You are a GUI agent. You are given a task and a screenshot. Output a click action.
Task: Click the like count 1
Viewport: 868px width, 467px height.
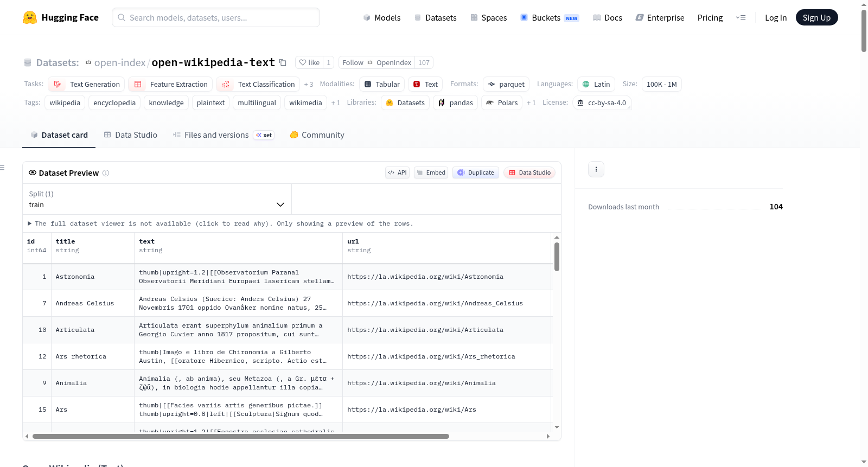328,62
